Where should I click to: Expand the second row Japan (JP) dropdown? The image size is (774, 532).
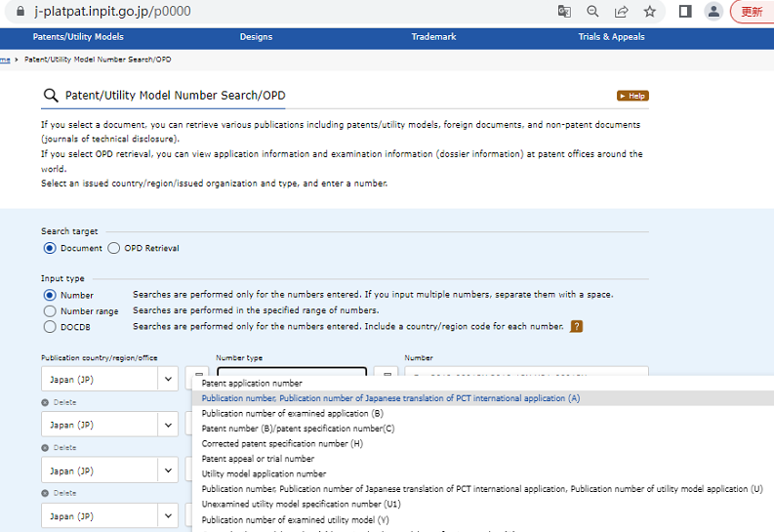click(x=167, y=425)
